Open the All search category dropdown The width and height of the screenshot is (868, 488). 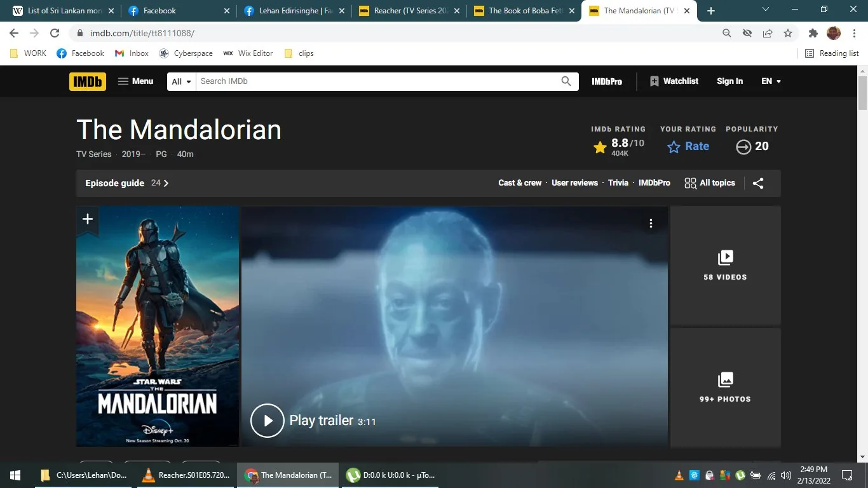[180, 81]
